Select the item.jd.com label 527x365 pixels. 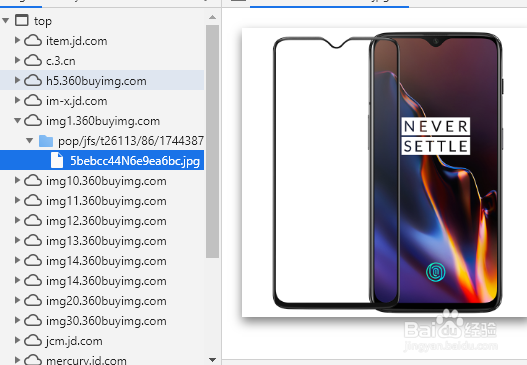(x=77, y=41)
